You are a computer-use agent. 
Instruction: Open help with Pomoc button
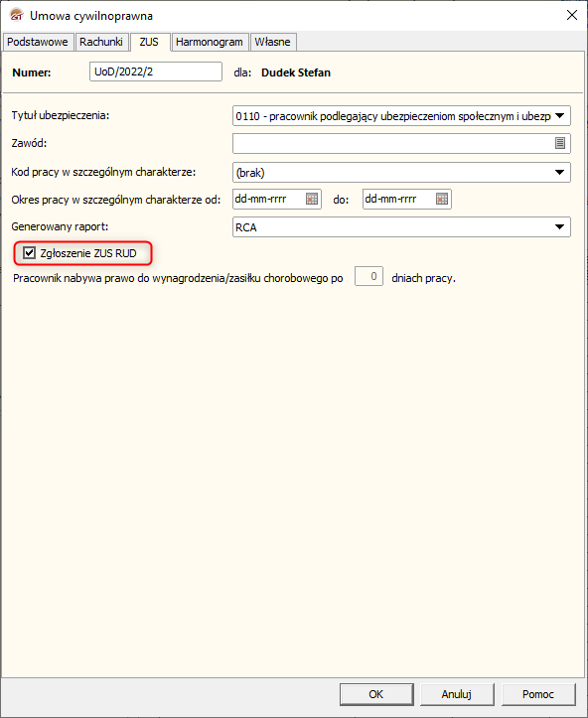[538, 694]
